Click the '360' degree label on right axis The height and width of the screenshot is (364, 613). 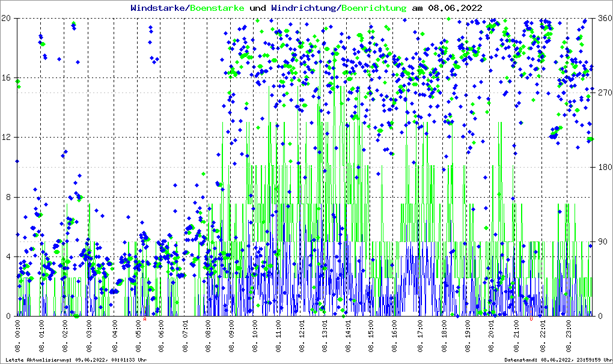click(603, 18)
